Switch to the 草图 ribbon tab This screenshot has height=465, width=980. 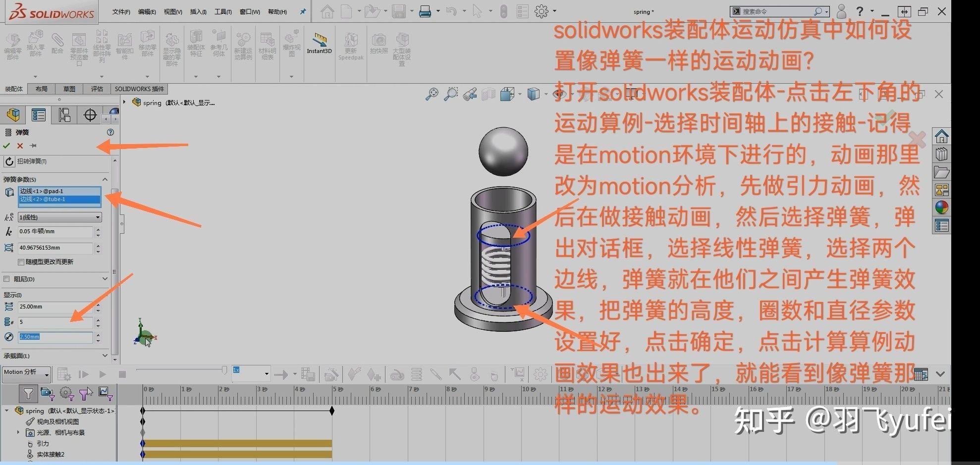(x=69, y=89)
